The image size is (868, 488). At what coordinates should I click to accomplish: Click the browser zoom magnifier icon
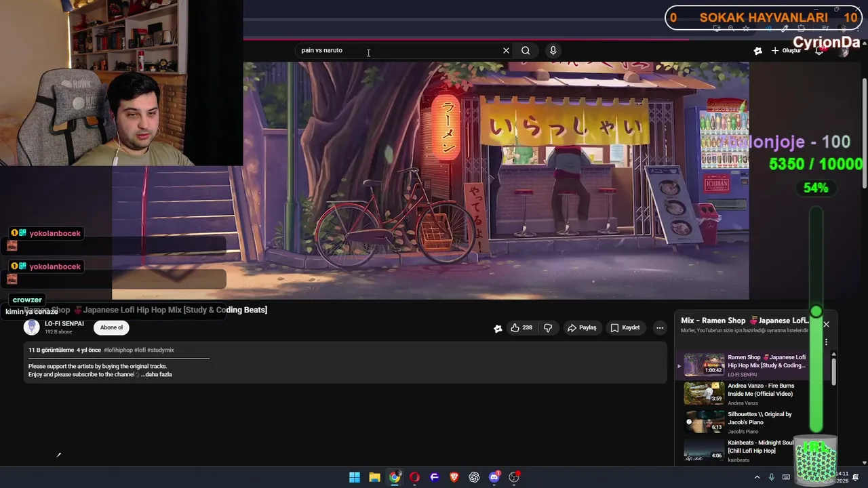731,28
